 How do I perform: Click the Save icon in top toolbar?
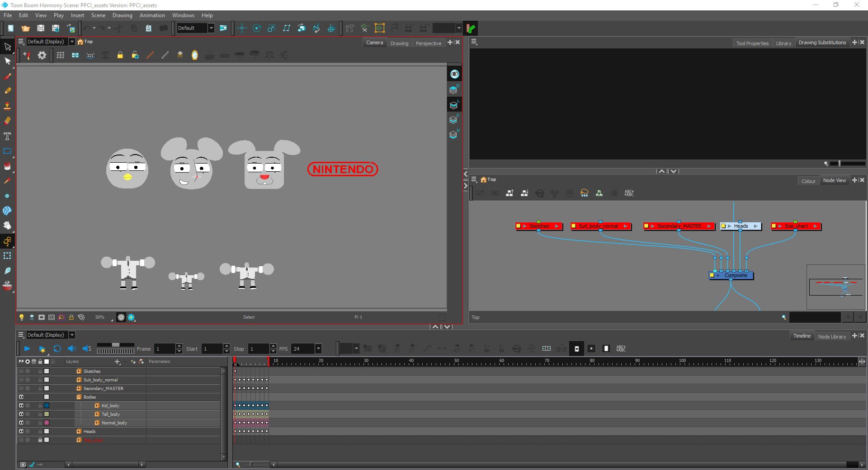click(x=41, y=28)
